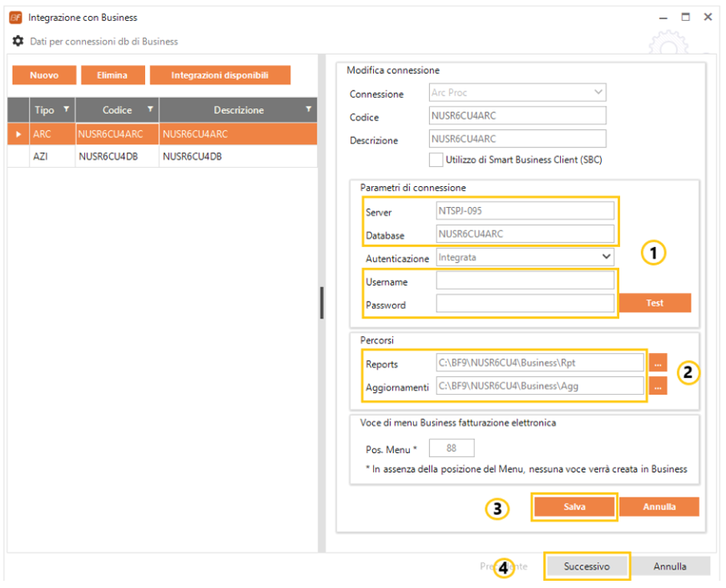The image size is (726, 588).
Task: Select the AZI type cell
Action: pyautogui.click(x=52, y=156)
